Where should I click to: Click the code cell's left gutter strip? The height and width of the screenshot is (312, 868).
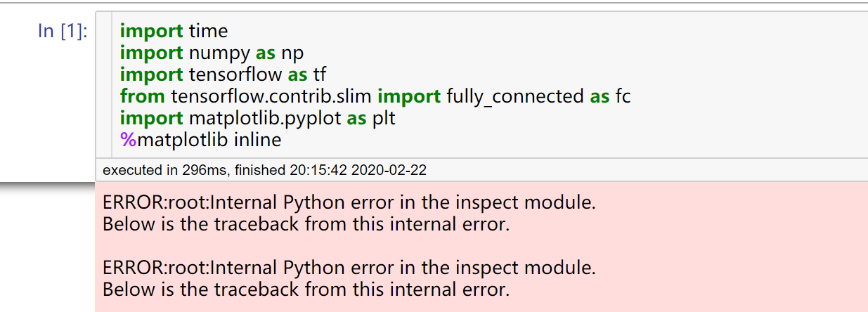(104, 84)
